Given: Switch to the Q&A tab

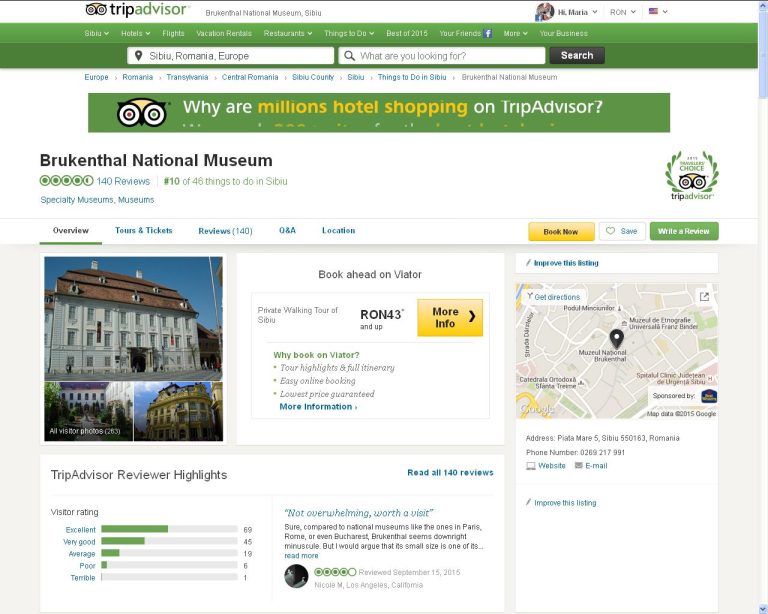Looking at the screenshot, I should point(288,231).
